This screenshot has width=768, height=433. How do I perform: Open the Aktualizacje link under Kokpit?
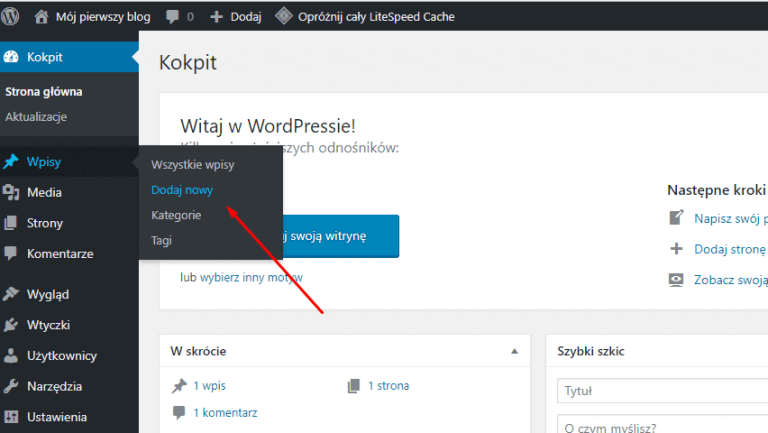[36, 117]
